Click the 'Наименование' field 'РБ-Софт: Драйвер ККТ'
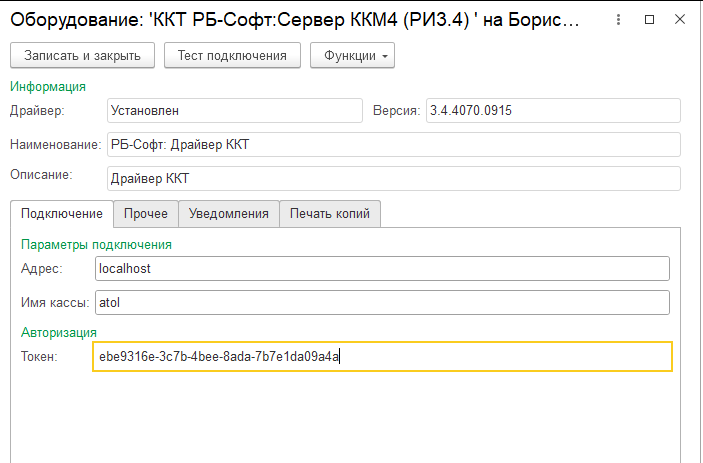The image size is (703, 463). coord(394,144)
